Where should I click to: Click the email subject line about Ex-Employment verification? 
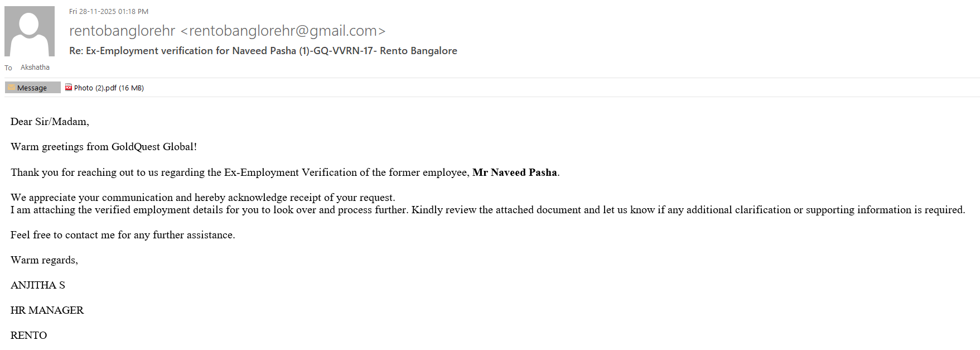tap(263, 51)
